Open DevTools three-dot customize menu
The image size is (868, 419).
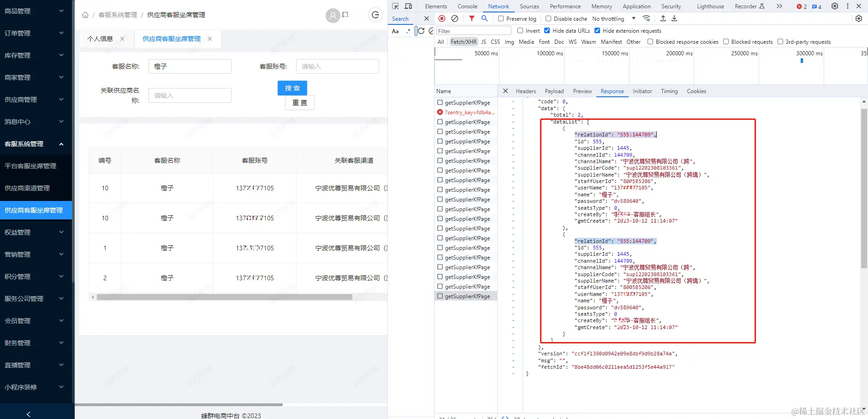(848, 6)
